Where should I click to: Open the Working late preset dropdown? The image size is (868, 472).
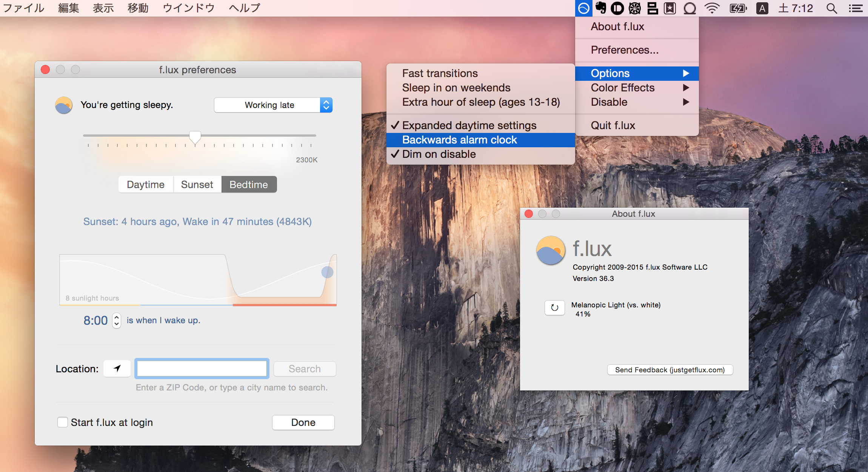tap(273, 105)
